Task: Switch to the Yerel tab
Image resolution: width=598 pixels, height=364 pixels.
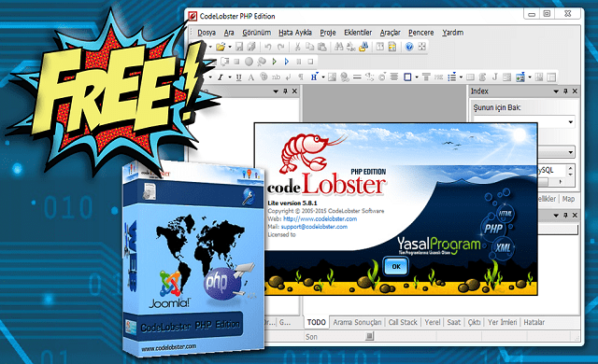Action: 433,323
